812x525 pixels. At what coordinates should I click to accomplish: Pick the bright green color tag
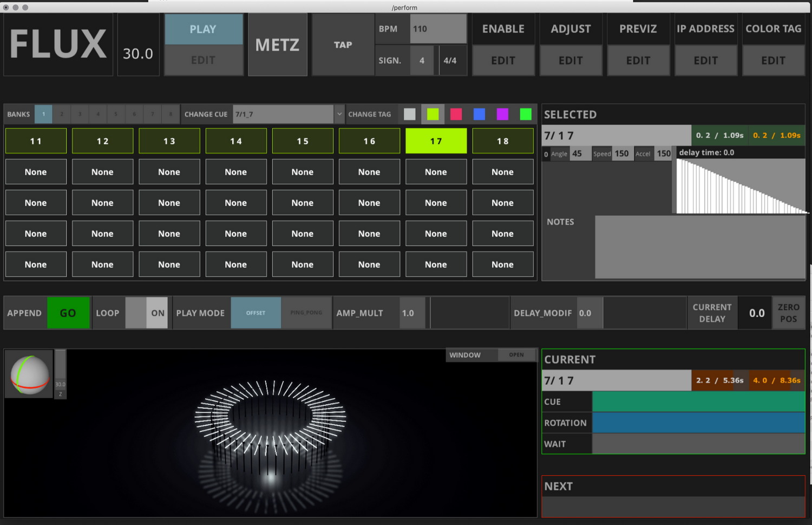click(526, 114)
